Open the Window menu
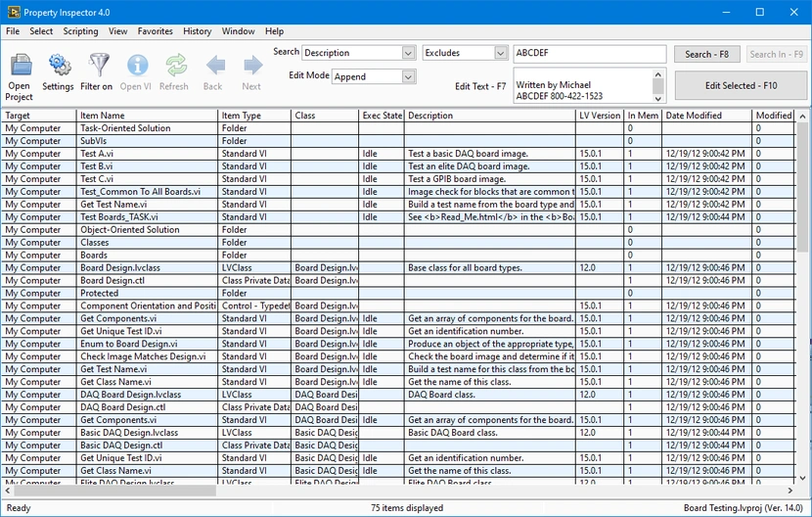812x517 pixels. click(238, 31)
